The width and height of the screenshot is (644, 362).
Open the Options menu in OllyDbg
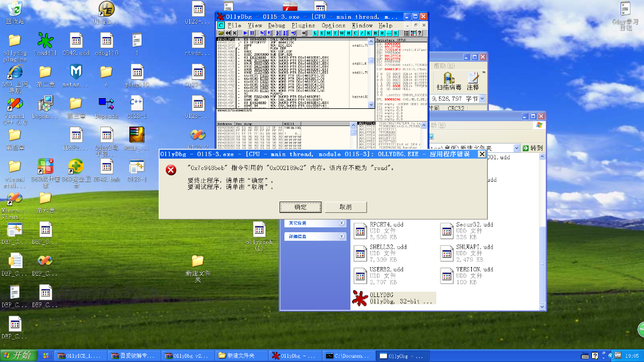pyautogui.click(x=333, y=25)
